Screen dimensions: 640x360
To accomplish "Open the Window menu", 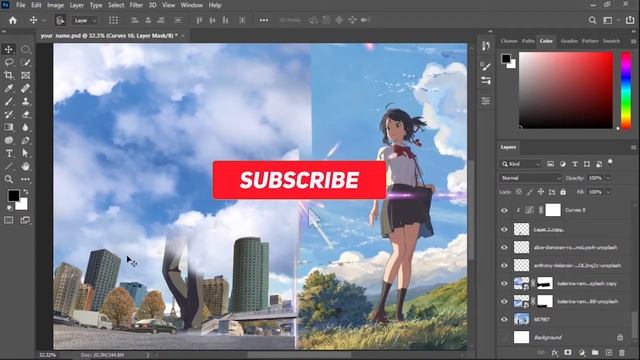I will (191, 5).
